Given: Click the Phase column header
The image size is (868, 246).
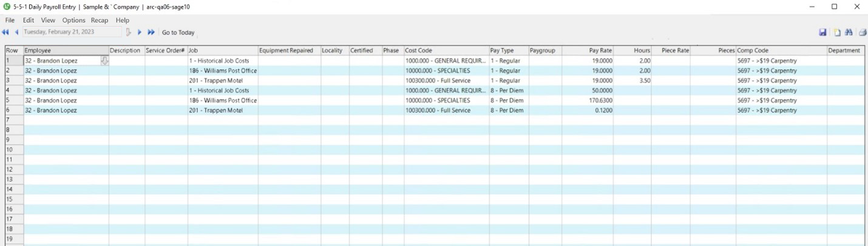Looking at the screenshot, I should coord(393,50).
